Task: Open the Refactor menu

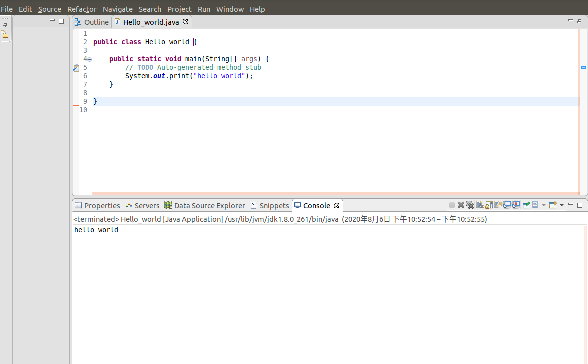Action: pos(82,9)
